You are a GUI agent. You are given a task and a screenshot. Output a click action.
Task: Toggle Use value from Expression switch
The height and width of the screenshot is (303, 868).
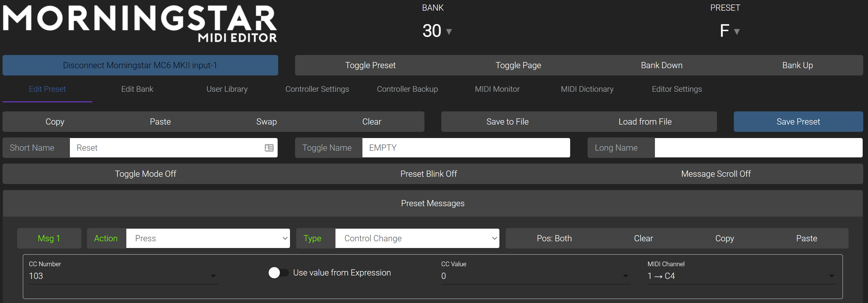click(x=278, y=273)
